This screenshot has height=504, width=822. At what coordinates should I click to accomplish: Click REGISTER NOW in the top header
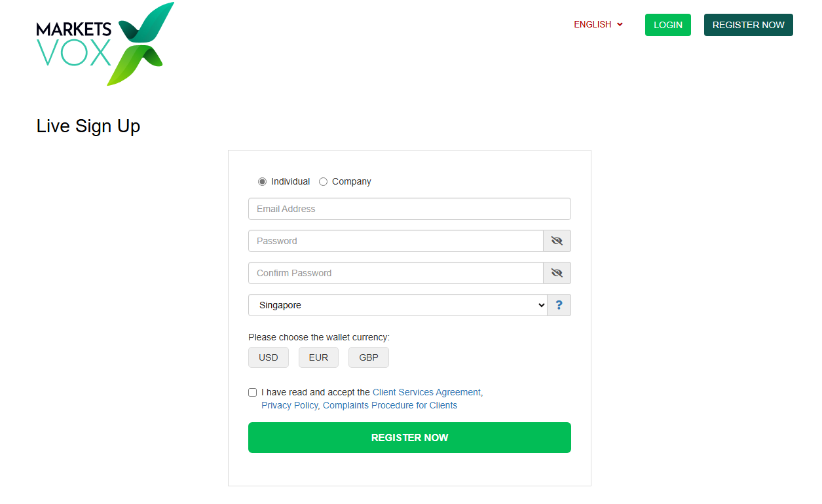[748, 25]
